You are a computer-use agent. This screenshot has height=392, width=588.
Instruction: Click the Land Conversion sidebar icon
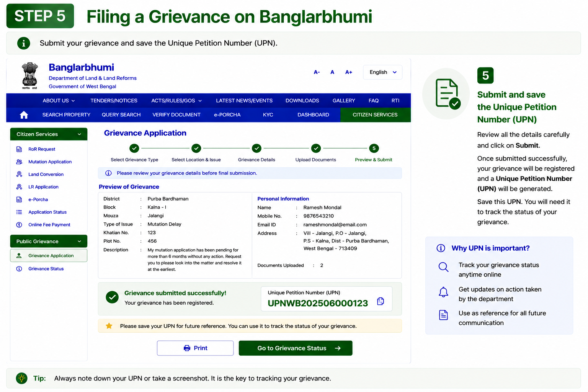[x=19, y=175]
